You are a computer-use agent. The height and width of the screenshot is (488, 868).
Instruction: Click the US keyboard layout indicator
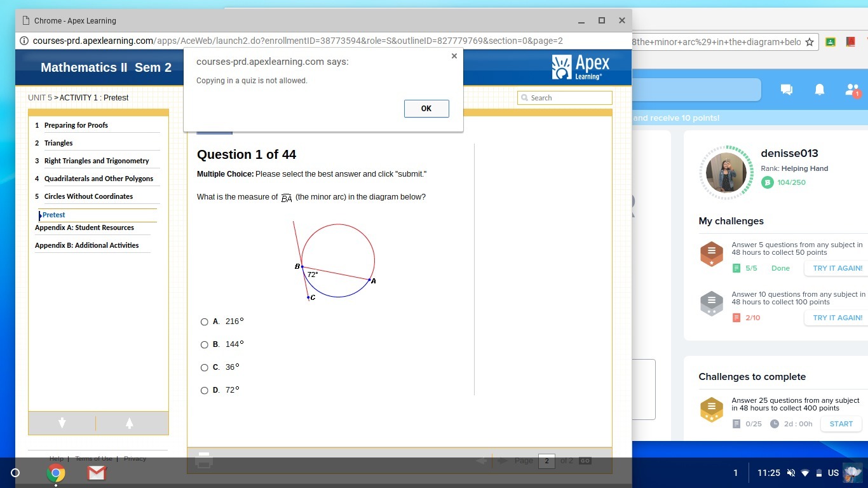833,473
